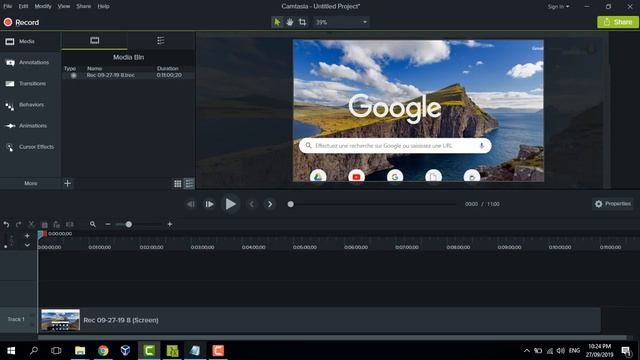Click the next frame step button
This screenshot has height=360, width=640.
pyautogui.click(x=209, y=204)
